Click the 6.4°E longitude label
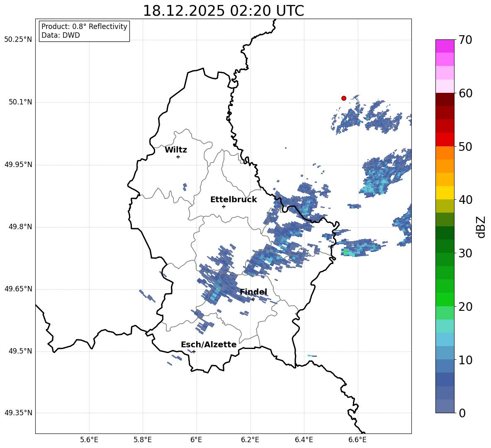This screenshot has width=491, height=448. pos(304,440)
